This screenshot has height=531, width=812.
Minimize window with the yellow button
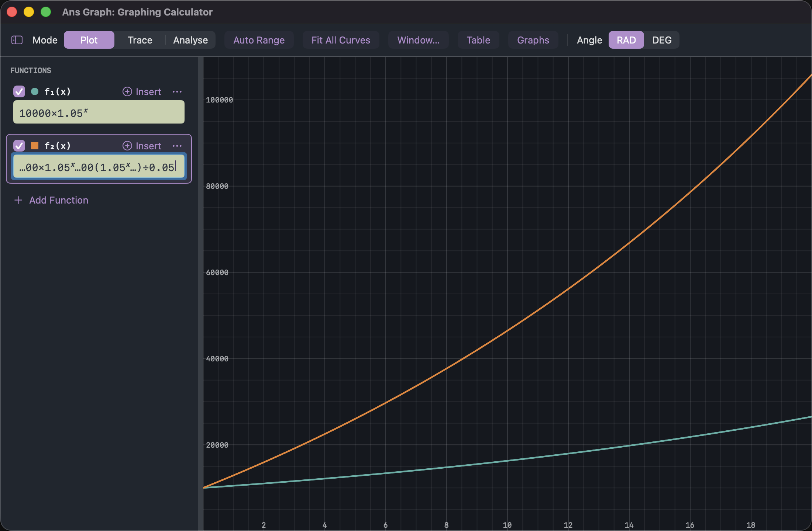29,12
